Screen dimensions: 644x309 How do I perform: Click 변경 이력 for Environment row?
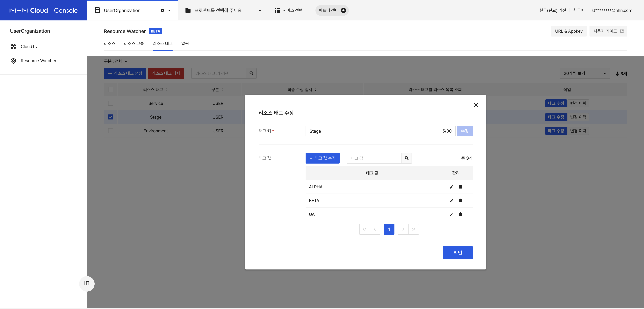[x=578, y=131]
